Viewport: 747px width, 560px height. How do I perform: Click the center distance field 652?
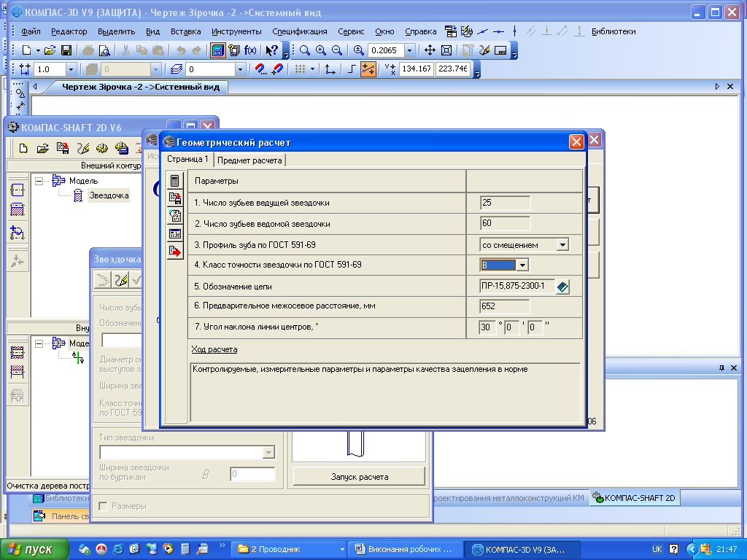pyautogui.click(x=505, y=306)
